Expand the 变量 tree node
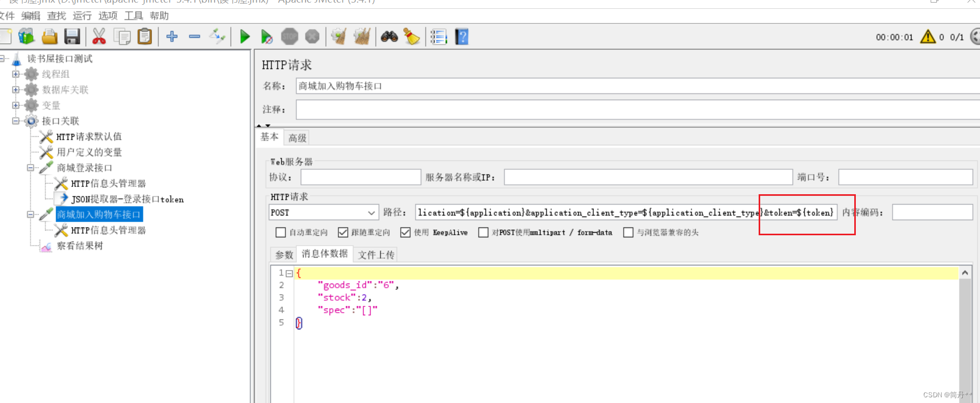 point(16,105)
